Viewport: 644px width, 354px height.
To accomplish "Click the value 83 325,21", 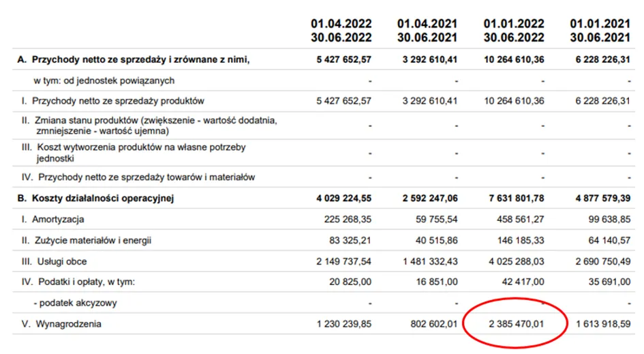I will 350,240.
